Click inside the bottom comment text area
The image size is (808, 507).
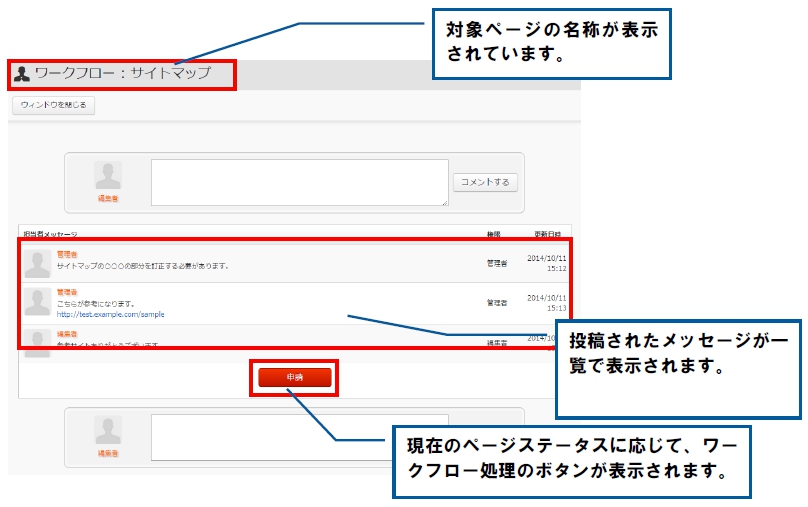tap(299, 437)
